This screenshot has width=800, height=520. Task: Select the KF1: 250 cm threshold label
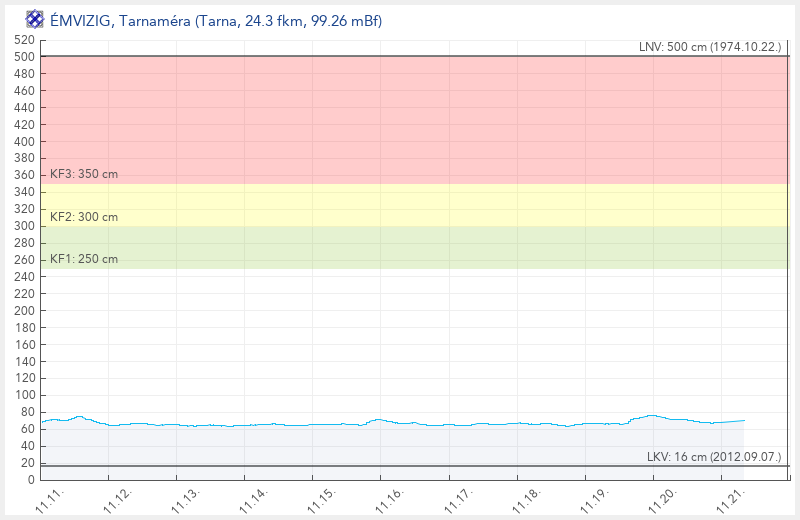84,259
